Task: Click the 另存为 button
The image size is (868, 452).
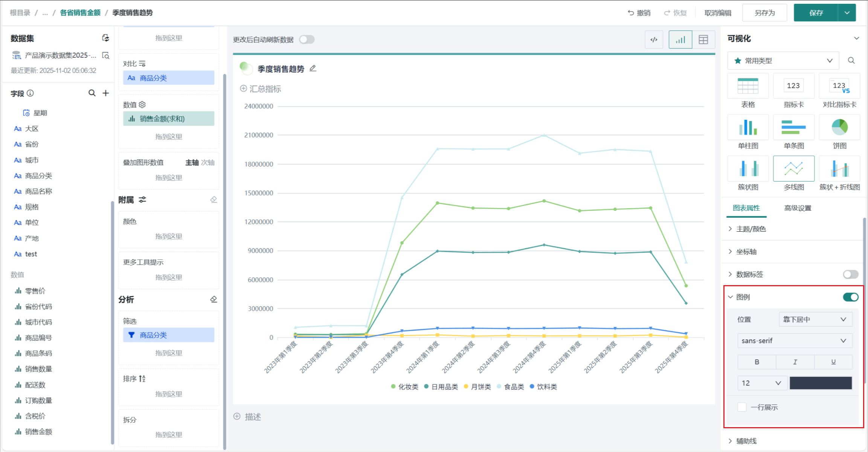Action: pos(764,13)
